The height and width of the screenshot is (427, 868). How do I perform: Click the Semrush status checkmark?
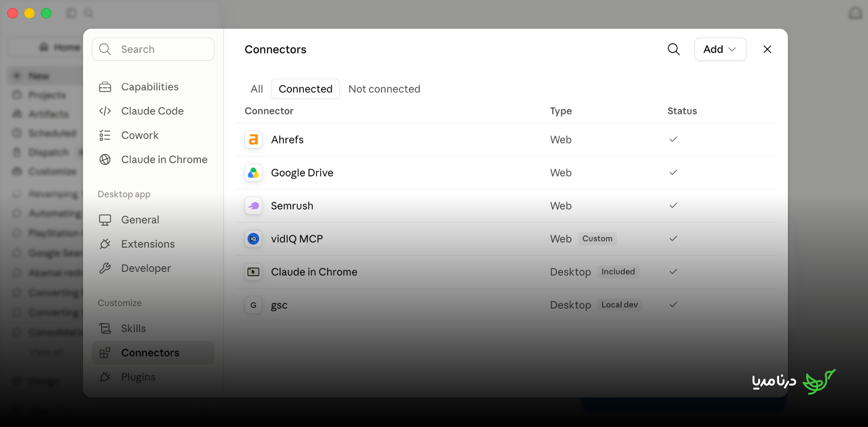(x=673, y=206)
